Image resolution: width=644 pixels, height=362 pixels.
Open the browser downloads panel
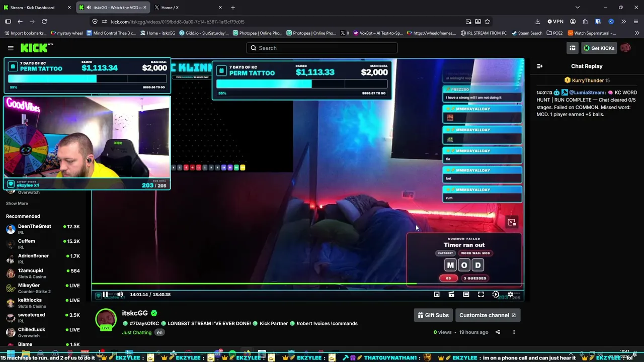(537, 22)
